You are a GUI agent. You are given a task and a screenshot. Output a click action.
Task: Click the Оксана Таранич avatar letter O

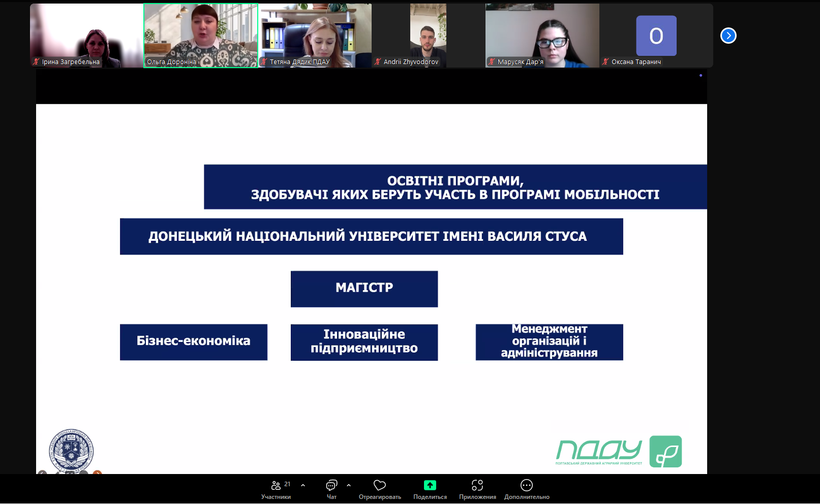tap(656, 36)
